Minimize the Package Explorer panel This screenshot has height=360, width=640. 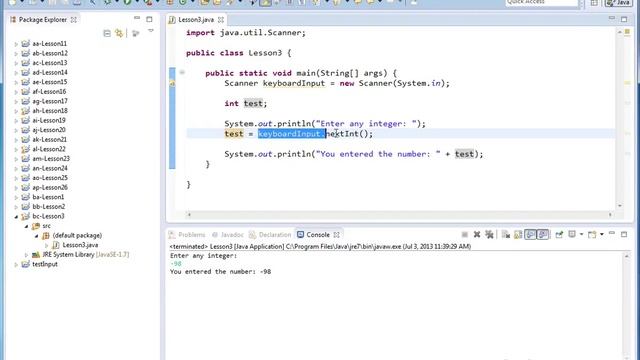coord(137,18)
